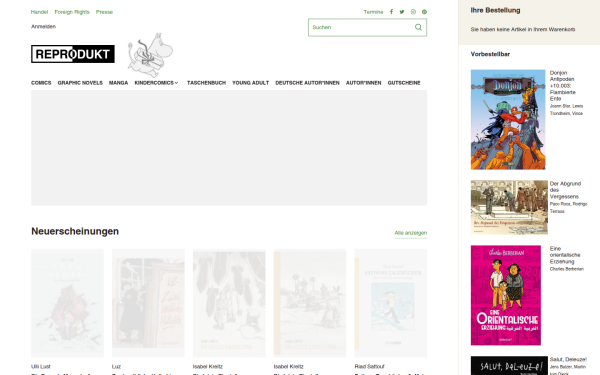Click the Foreign Rights link
The height and width of the screenshot is (375, 600).
pyautogui.click(x=72, y=12)
